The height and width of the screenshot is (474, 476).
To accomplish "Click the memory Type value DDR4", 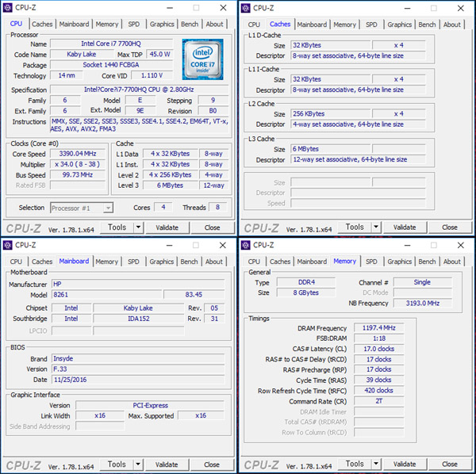I will tap(306, 282).
